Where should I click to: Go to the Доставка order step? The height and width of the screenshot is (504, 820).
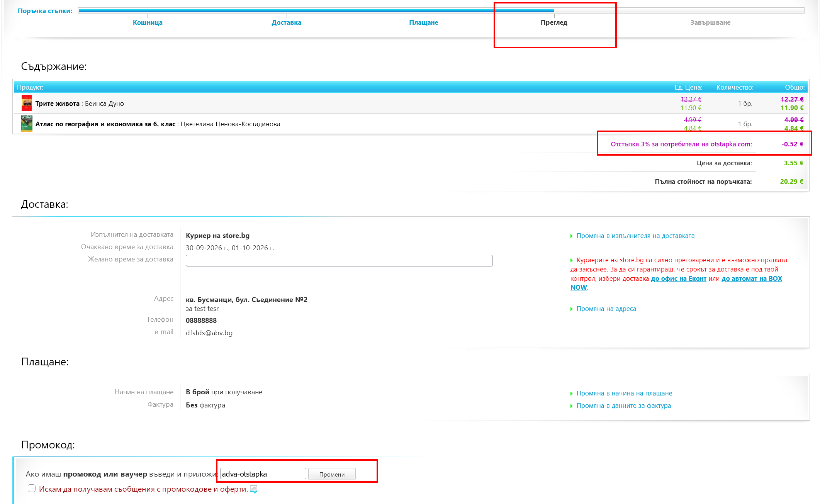coord(286,22)
